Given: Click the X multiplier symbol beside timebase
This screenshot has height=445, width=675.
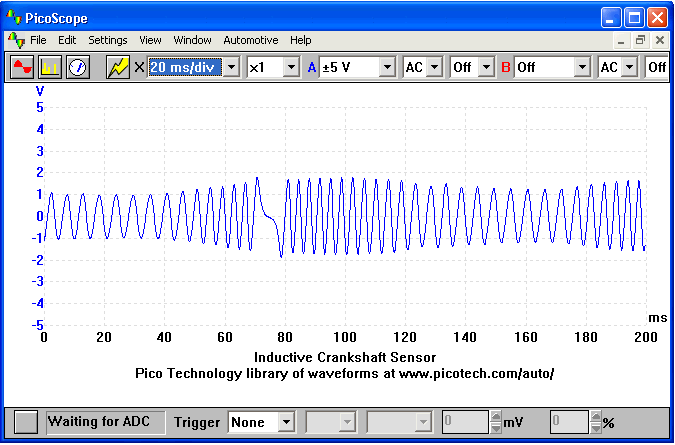Looking at the screenshot, I should point(139,68).
